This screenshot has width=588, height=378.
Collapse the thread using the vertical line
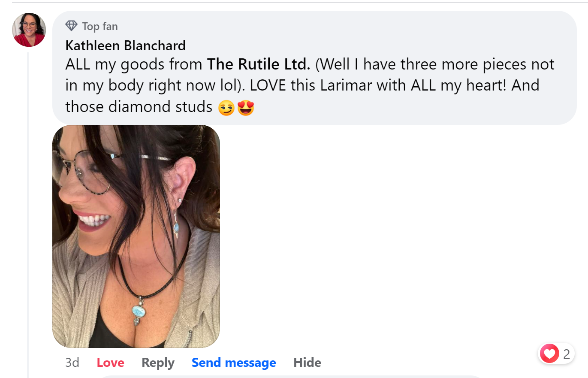(28, 215)
